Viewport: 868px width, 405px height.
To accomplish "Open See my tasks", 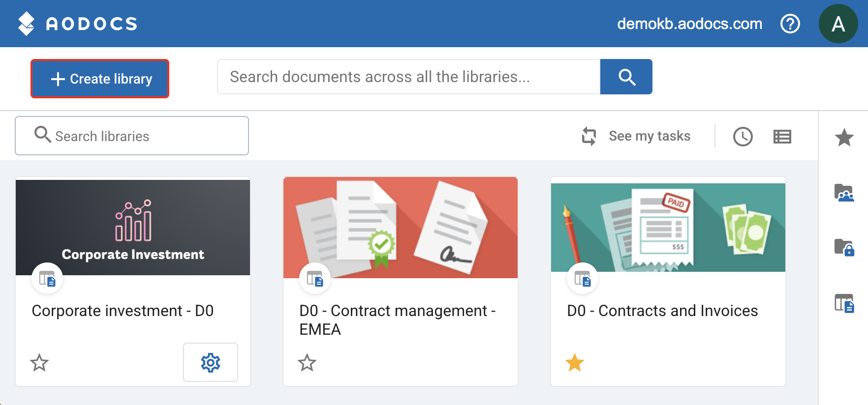I will tap(637, 136).
